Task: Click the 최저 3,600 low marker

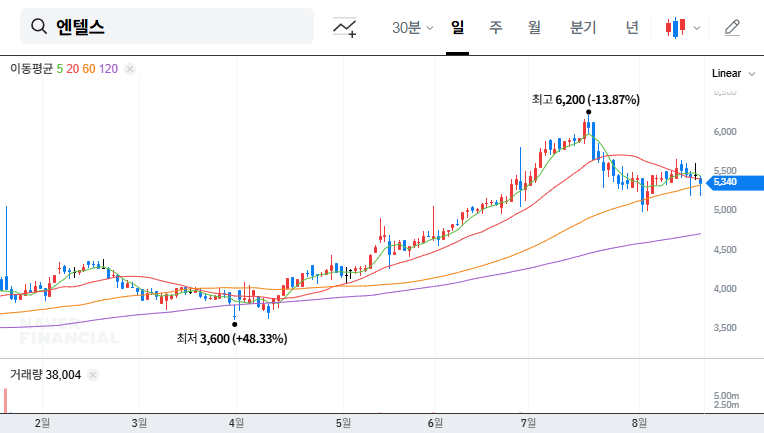Action: (231, 339)
